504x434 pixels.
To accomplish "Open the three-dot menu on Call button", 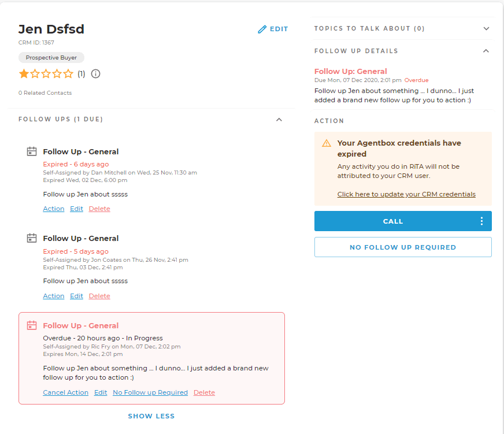I will 481,221.
